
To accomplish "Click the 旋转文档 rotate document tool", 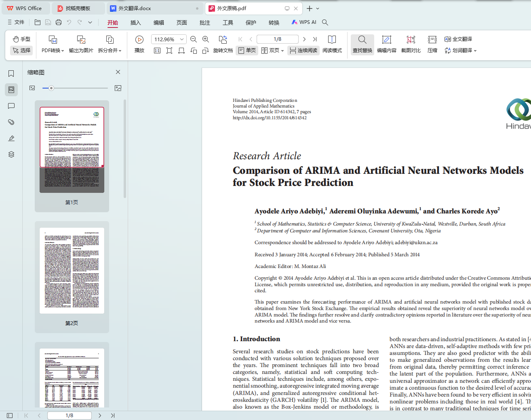I will click(223, 44).
